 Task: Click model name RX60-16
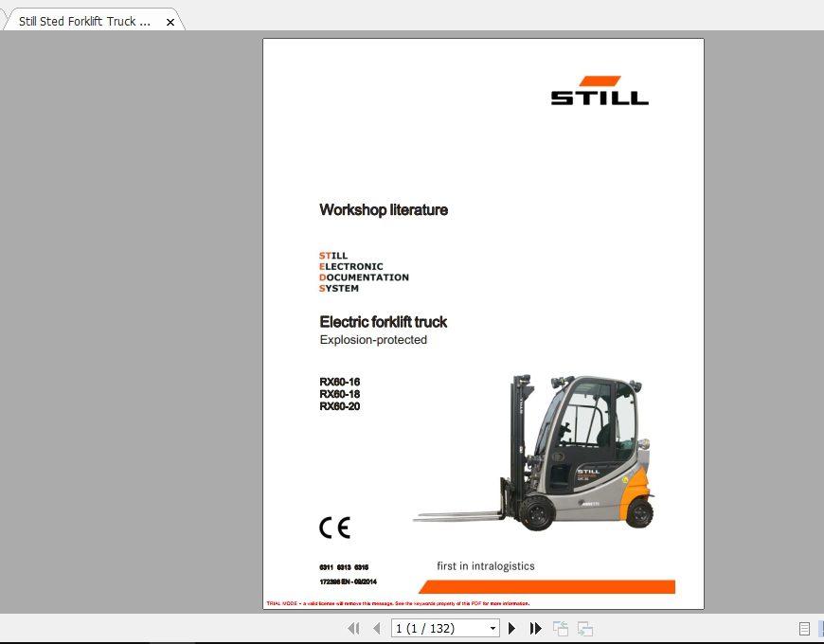pyautogui.click(x=339, y=382)
